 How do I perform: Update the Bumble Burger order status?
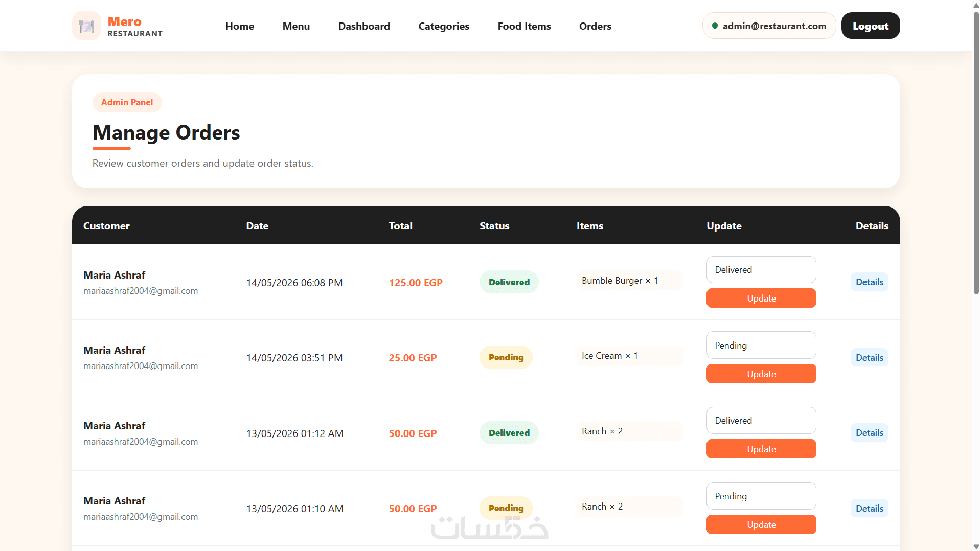point(761,298)
